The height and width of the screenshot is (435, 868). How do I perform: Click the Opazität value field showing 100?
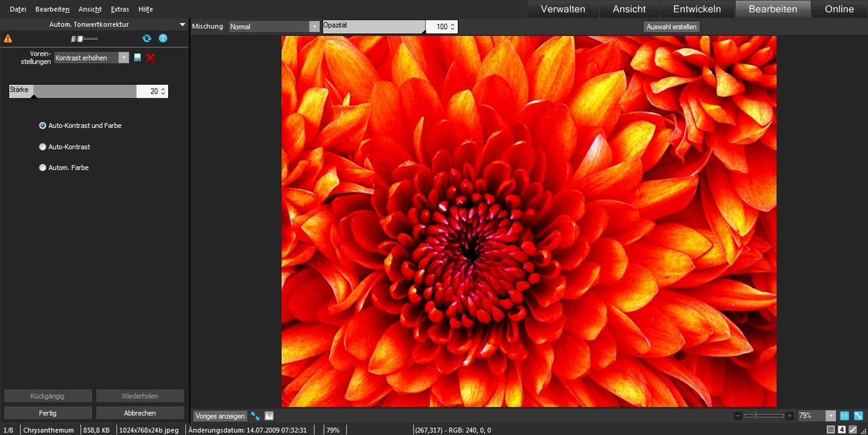(x=442, y=27)
